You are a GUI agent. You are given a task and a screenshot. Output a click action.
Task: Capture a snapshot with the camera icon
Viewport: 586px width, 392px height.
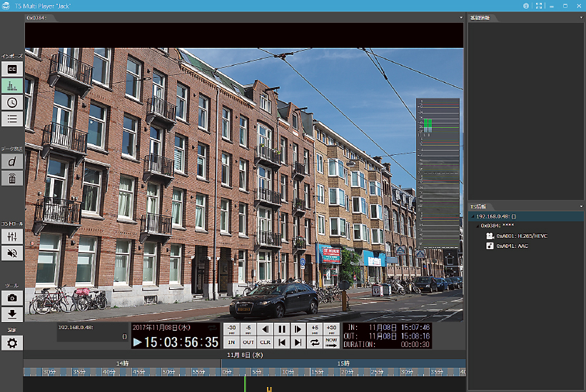tap(12, 297)
